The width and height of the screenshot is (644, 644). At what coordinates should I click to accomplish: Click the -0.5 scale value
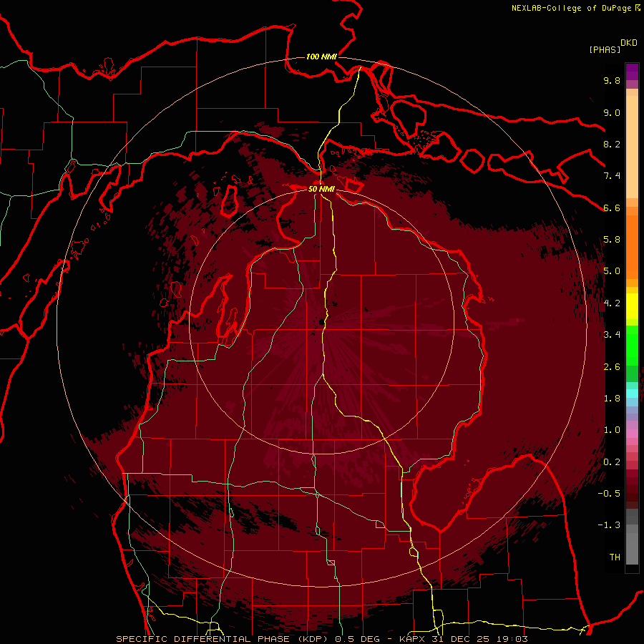coord(609,494)
